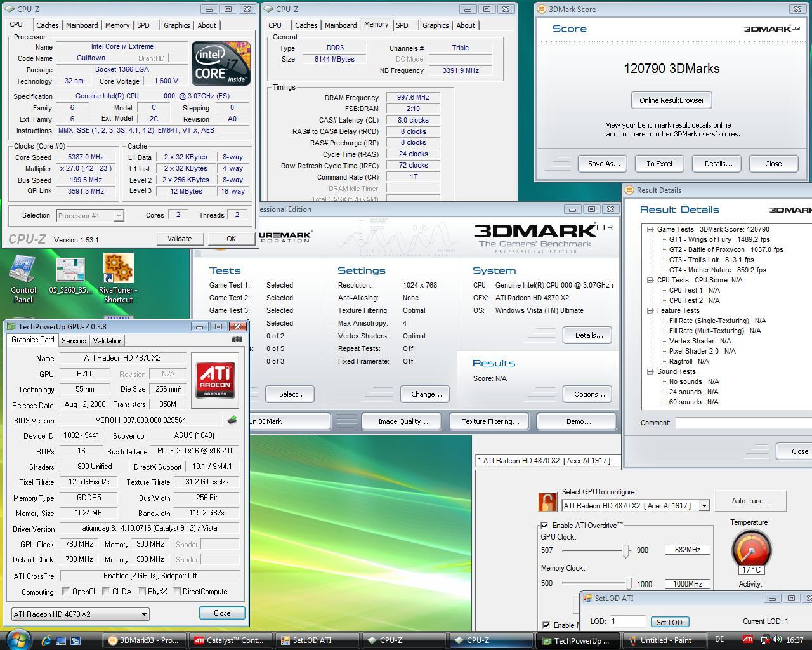Toggle the OpenCL checkbox in GPU-Z

[66, 592]
